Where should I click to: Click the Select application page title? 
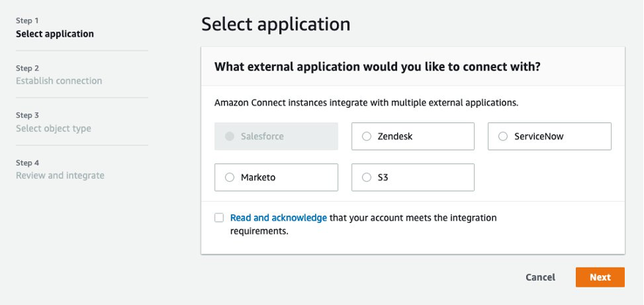click(275, 24)
